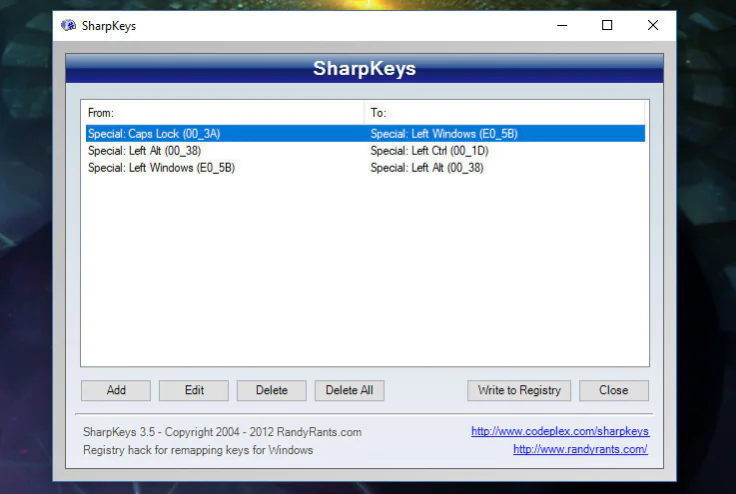Click the To cell Left Ctrl (00_1D)

pyautogui.click(x=429, y=151)
